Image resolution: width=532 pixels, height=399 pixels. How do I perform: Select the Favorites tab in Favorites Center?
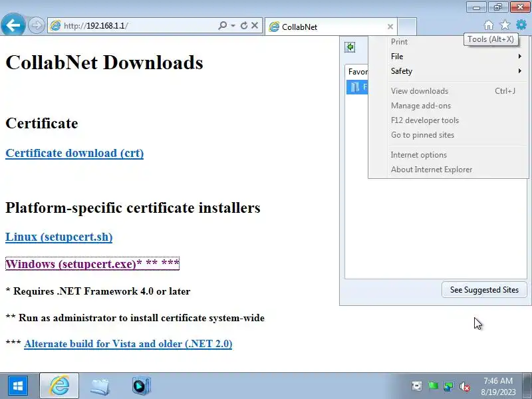[357, 72]
